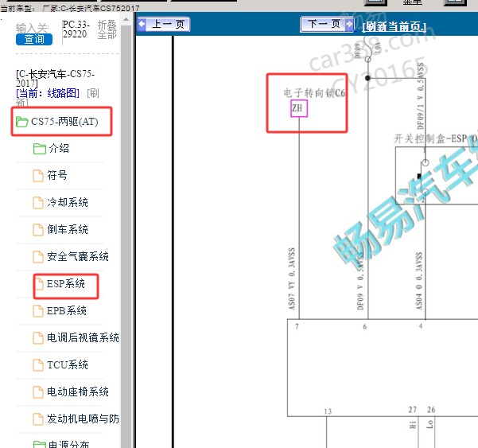Click the sidebar vertical scrollbar track
The image size is (478, 448).
(126, 235)
